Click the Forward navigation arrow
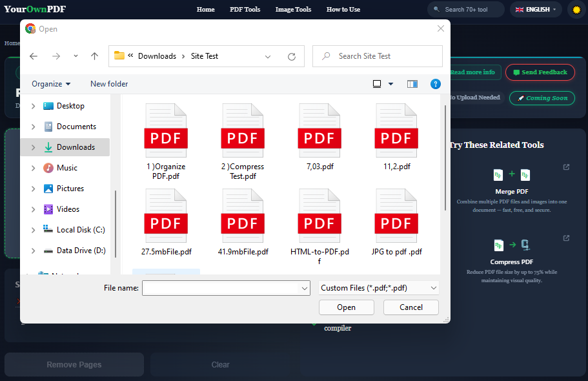Screen dimensions: 588x381 [x=56, y=56]
